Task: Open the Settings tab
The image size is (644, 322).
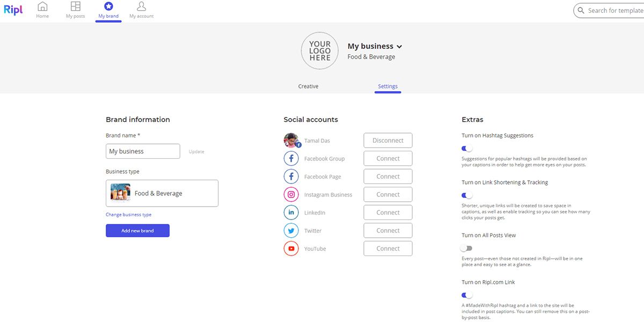Action: tap(387, 86)
